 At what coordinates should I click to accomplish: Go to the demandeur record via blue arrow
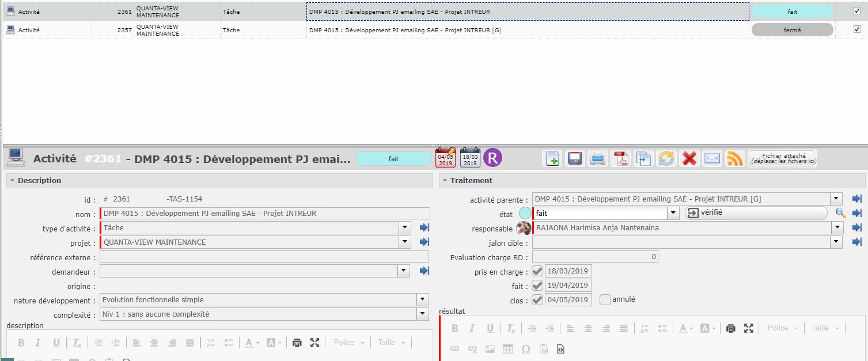click(x=424, y=271)
